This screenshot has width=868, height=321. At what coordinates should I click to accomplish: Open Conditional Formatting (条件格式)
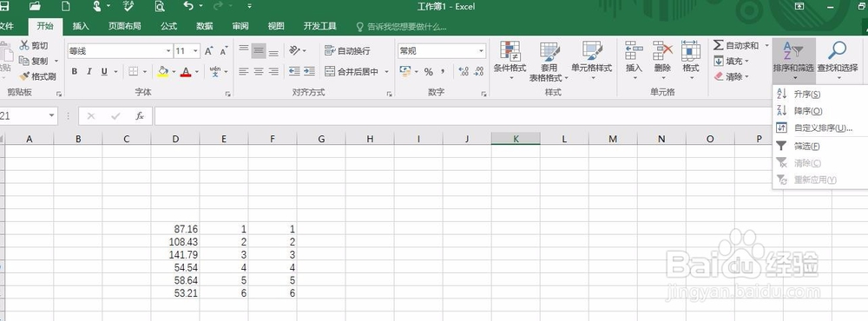coord(510,61)
